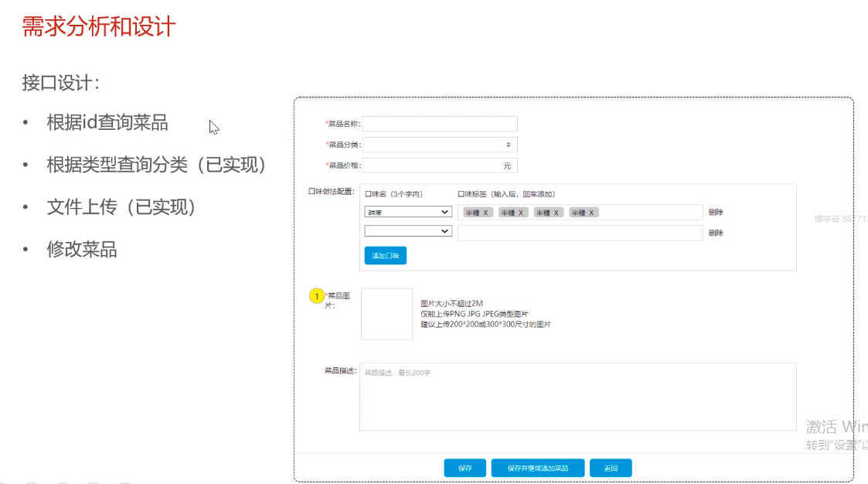
Task: Click the empty flavor tag input field
Action: tap(580, 233)
